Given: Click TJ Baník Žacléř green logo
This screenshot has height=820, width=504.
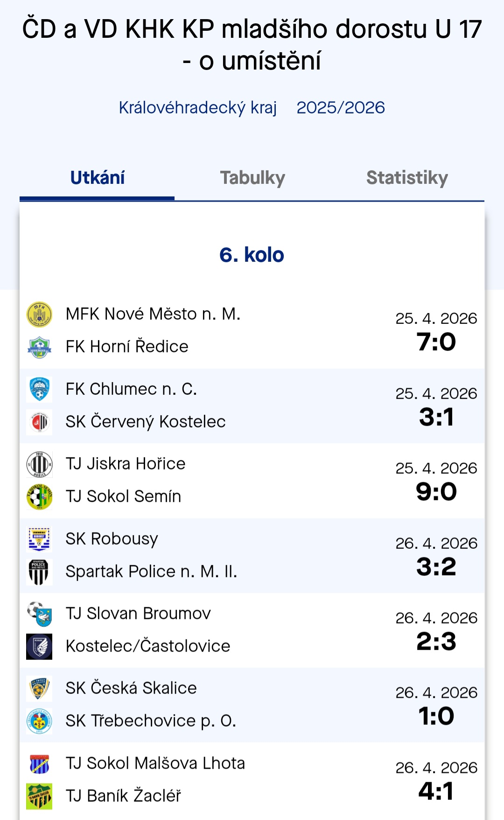Looking at the screenshot, I should [39, 796].
